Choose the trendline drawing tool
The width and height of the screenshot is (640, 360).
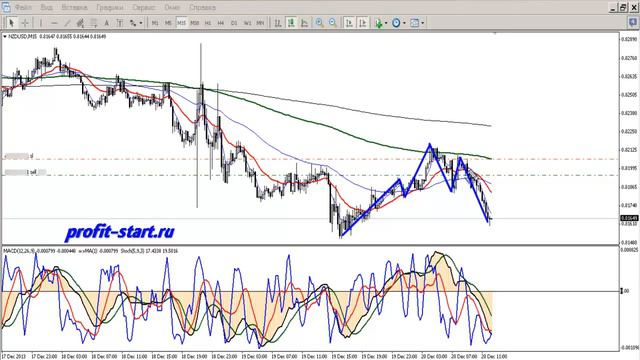coord(67,23)
